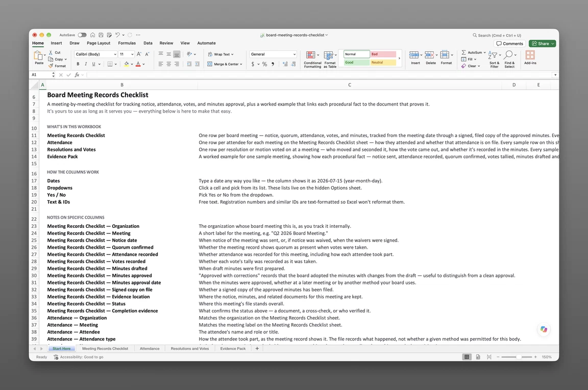
Task: Apply the yellow fill color bucket
Action: tap(127, 64)
